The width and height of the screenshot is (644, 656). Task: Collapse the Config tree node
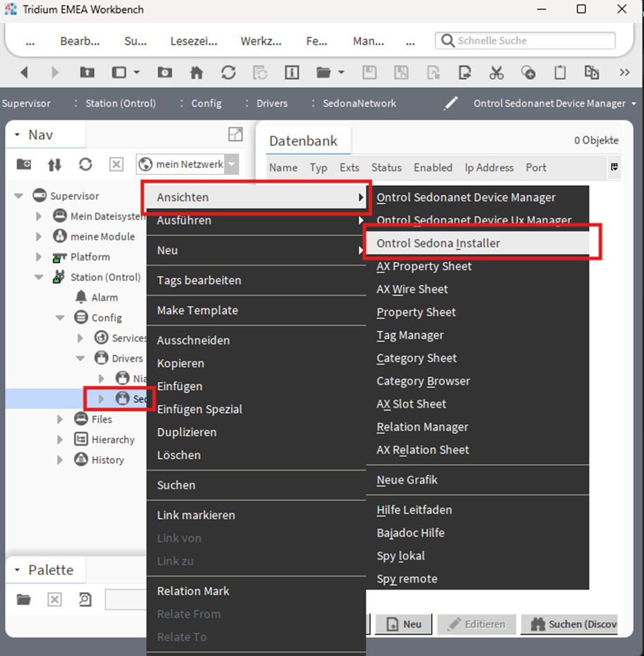(x=59, y=318)
